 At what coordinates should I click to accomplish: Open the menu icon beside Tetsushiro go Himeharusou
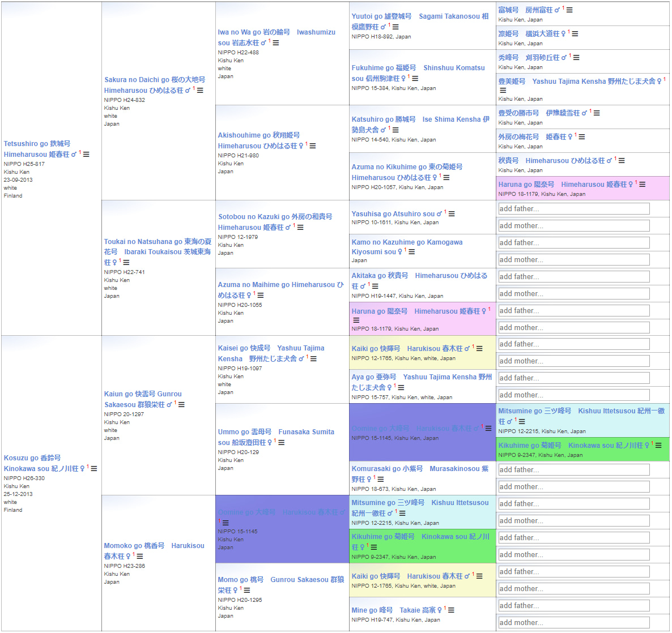(x=86, y=154)
